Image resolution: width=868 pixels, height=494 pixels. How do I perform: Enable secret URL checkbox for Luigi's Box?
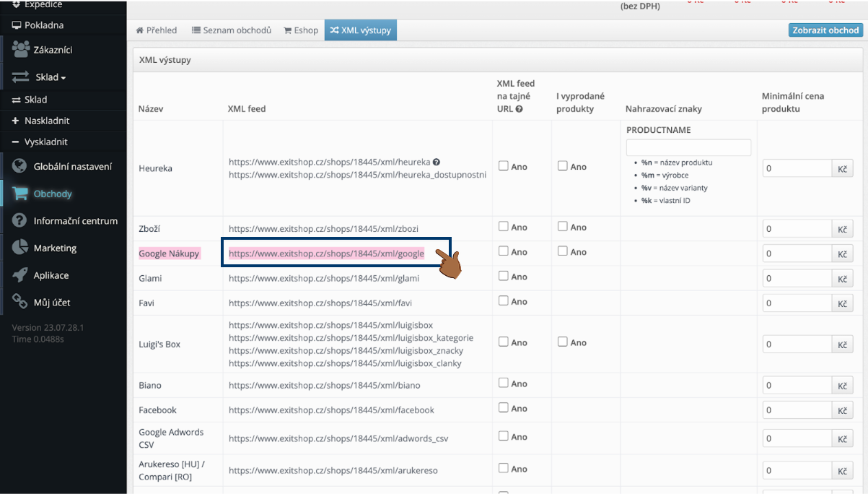[x=504, y=342]
